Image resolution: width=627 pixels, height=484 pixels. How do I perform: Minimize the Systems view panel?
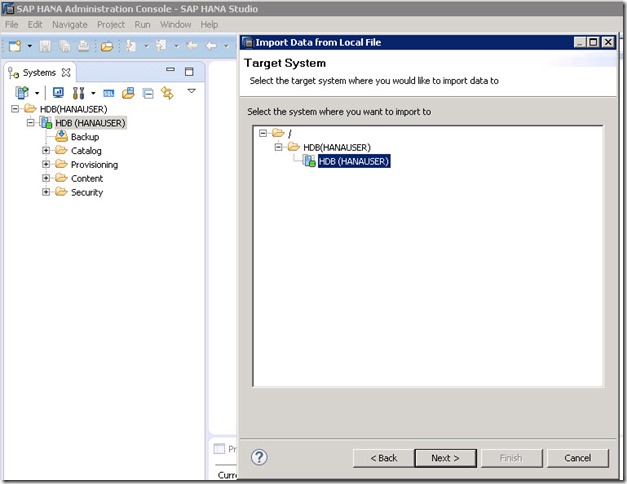click(170, 69)
